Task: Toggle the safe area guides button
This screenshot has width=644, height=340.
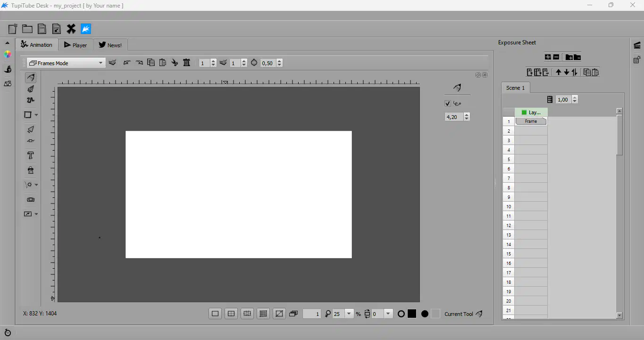Action: coord(231,314)
